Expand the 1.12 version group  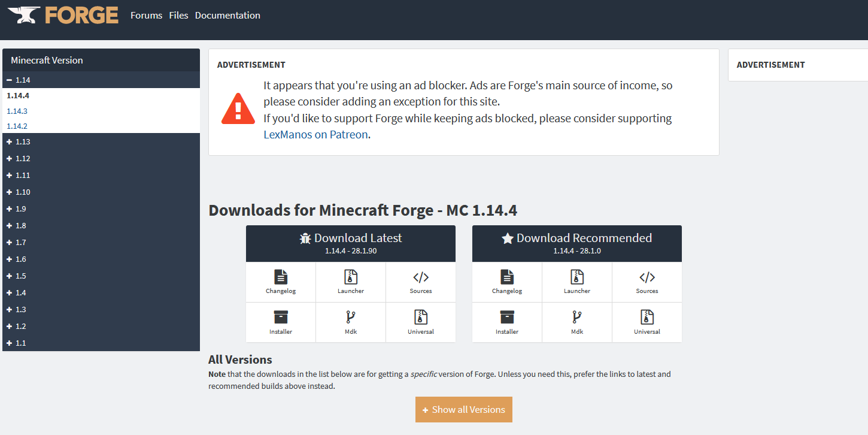pos(101,158)
